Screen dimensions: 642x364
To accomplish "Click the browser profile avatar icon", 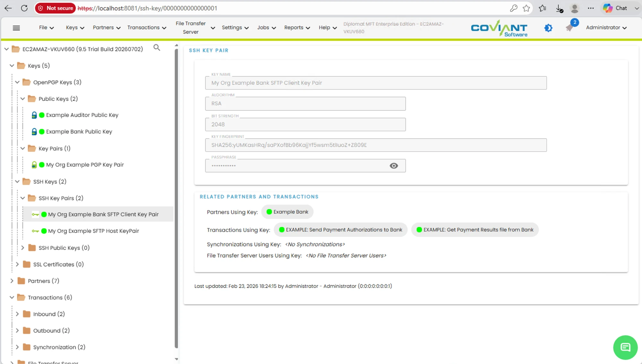I will pos(575,8).
